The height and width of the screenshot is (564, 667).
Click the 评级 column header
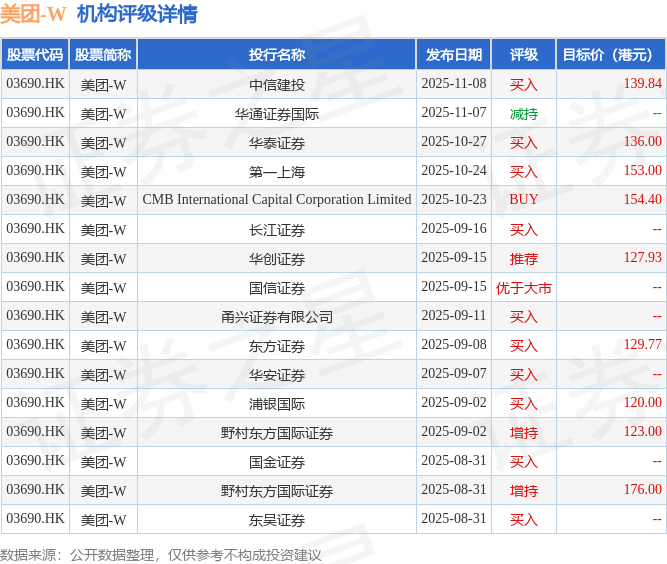click(524, 54)
